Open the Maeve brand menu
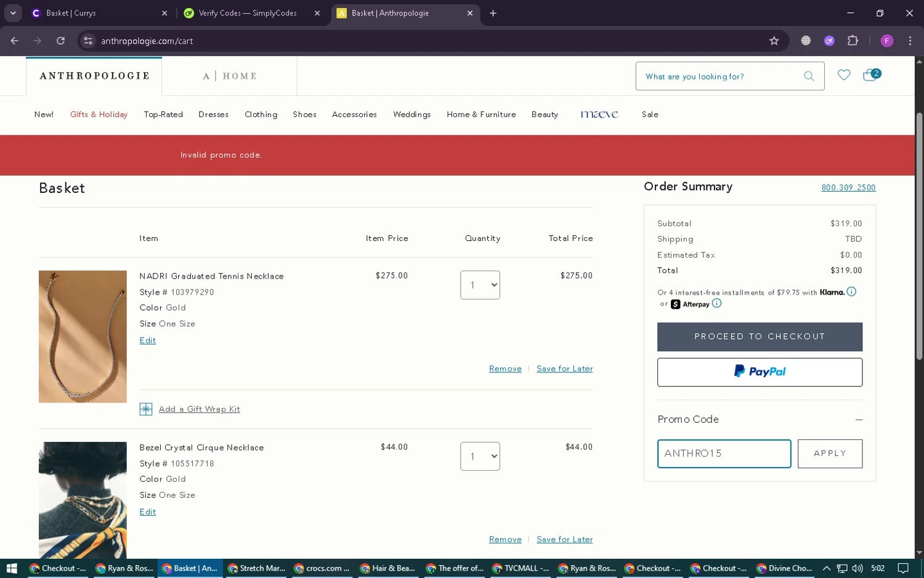This screenshot has height=578, width=924. (x=599, y=115)
